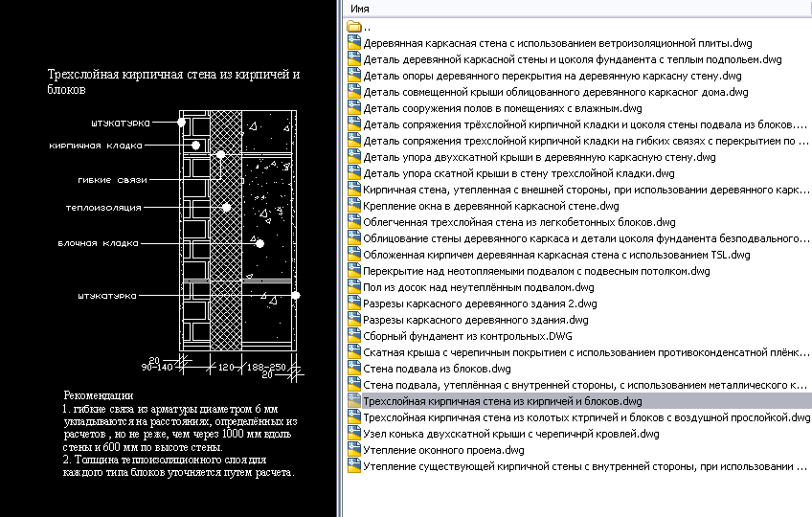Select 'Стена подвала, утеплённая с внутренней стороны' file
The image size is (812, 517).
click(x=585, y=386)
